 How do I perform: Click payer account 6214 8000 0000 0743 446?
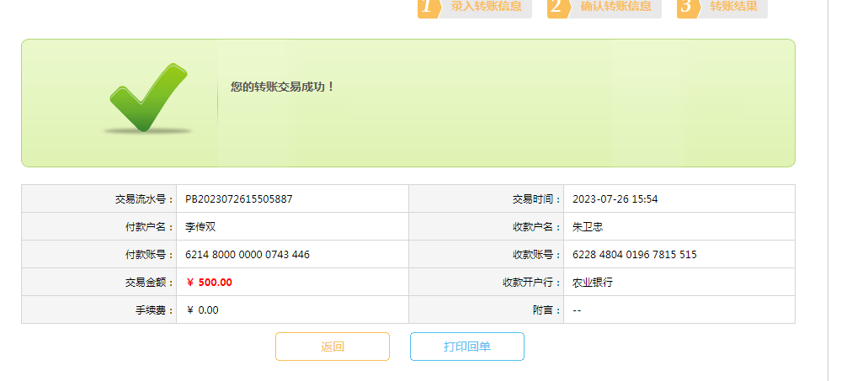coord(248,255)
